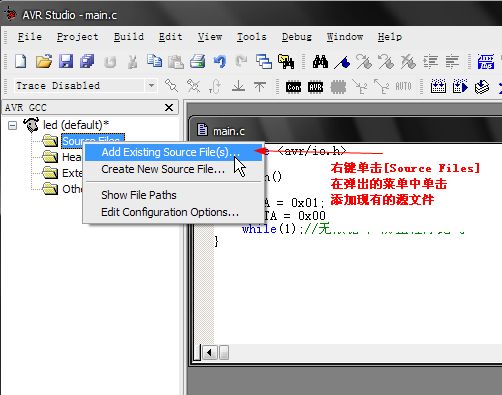Print the document using the printer icon
The image size is (502, 395).
tap(198, 62)
